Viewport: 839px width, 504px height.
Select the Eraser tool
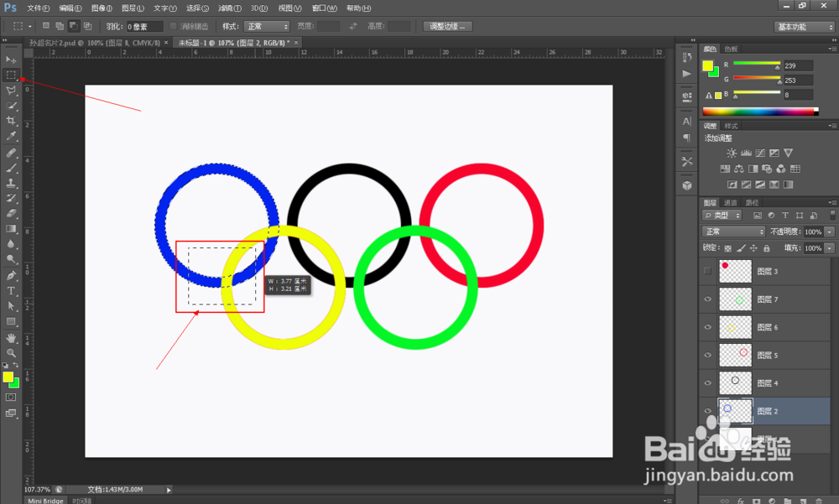pyautogui.click(x=11, y=214)
